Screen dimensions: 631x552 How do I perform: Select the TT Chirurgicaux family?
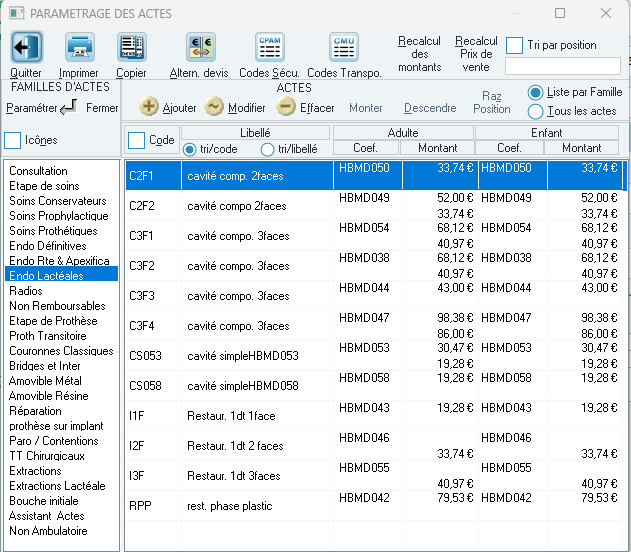point(62,456)
